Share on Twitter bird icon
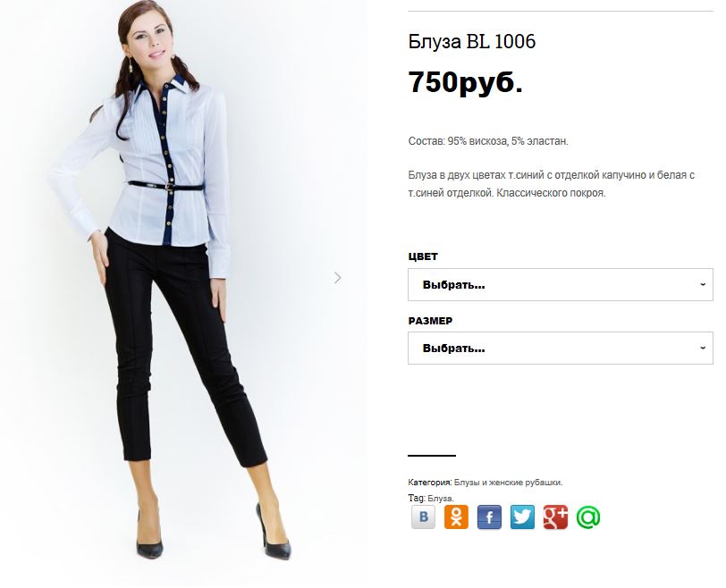 tap(522, 517)
